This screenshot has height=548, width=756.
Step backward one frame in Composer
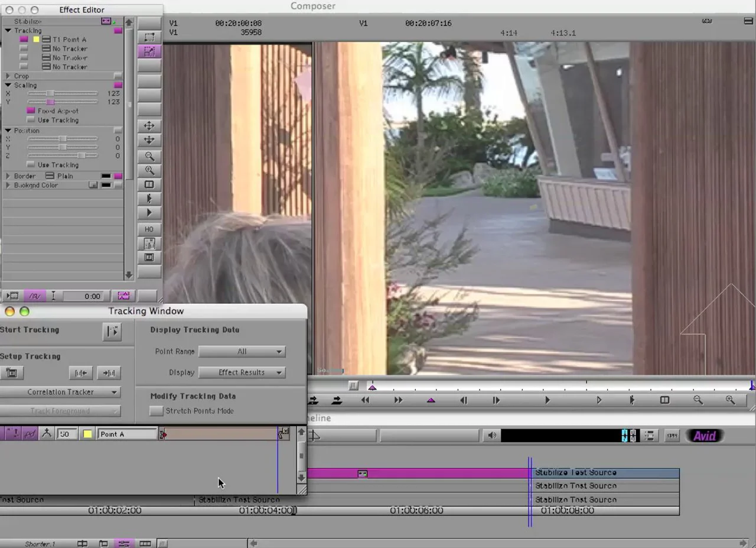[464, 400]
